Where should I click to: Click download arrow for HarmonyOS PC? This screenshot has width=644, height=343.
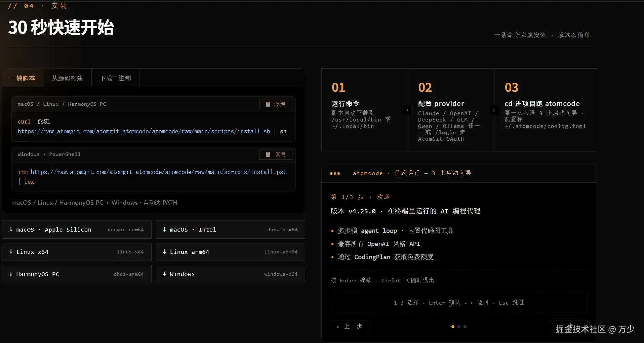point(11,274)
